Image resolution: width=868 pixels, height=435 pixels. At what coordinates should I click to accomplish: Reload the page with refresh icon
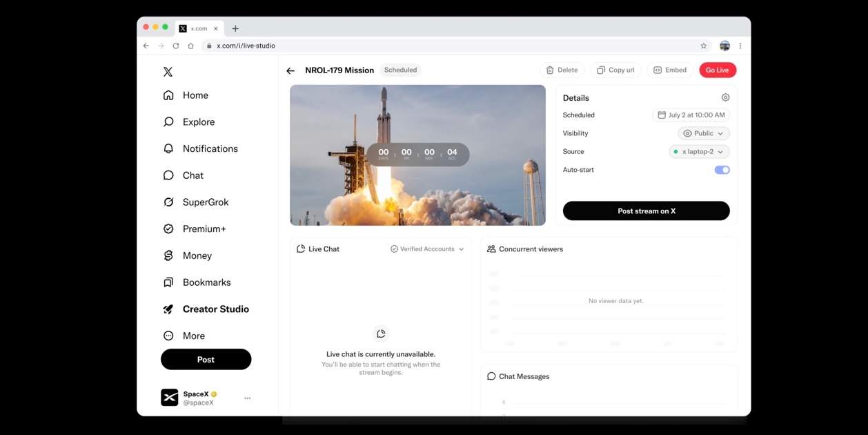pos(176,46)
